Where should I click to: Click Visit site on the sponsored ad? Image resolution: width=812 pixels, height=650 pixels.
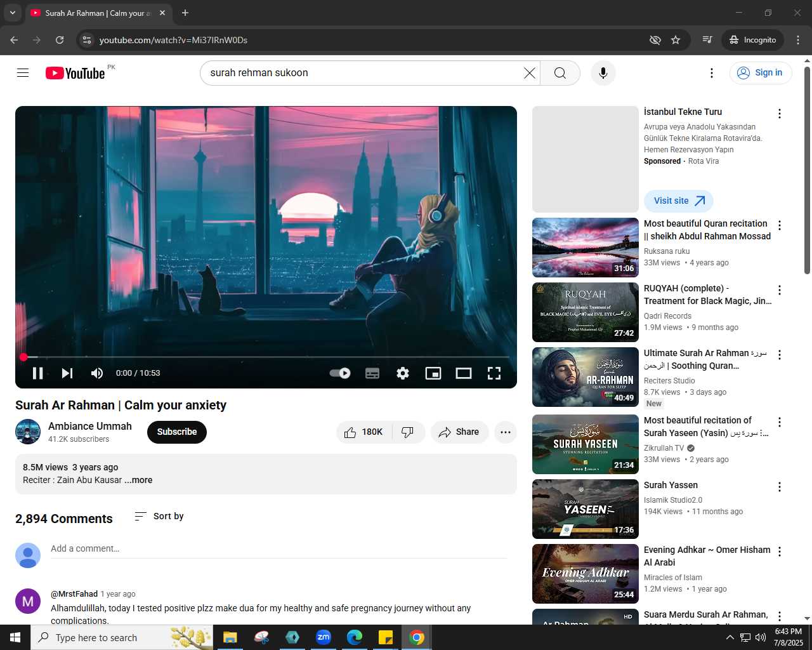click(x=679, y=201)
